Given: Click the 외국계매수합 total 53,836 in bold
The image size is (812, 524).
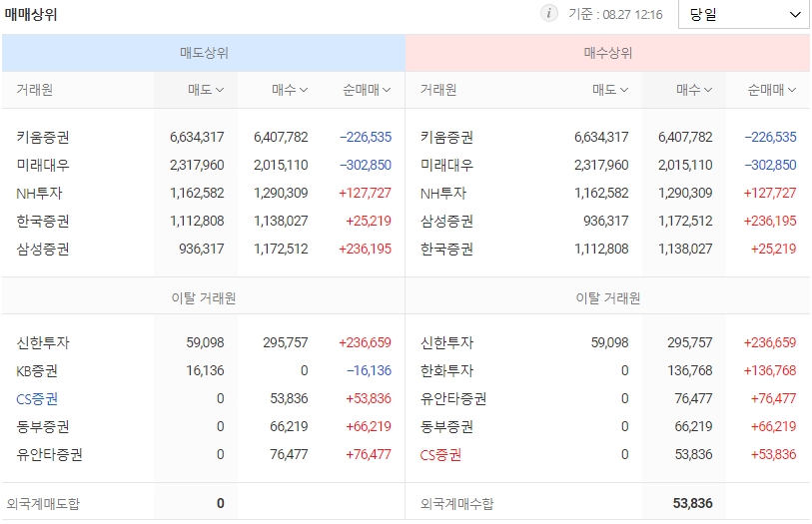Looking at the screenshot, I should pyautogui.click(x=692, y=503).
